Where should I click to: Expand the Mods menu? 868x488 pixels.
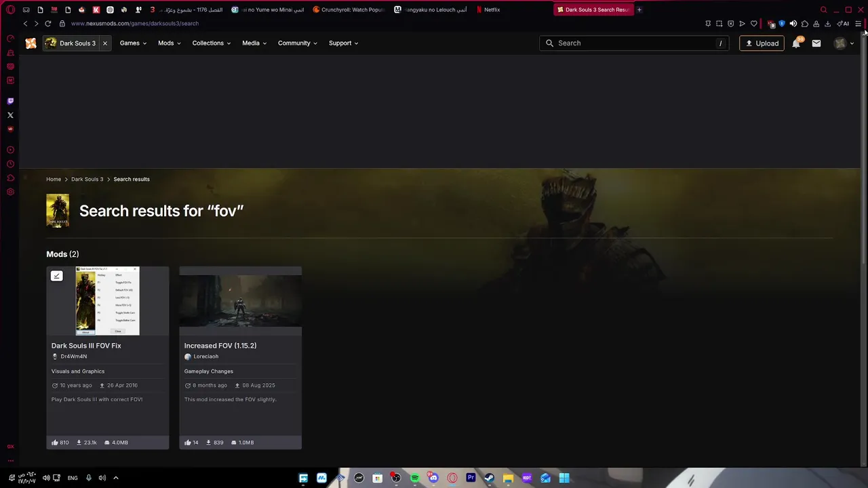tap(170, 43)
